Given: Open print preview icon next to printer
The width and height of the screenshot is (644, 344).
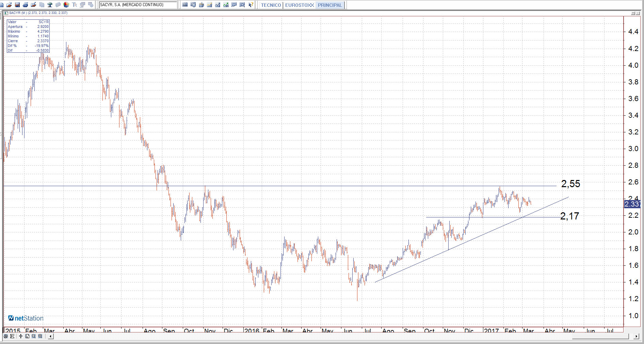Looking at the screenshot, I should (33, 5).
